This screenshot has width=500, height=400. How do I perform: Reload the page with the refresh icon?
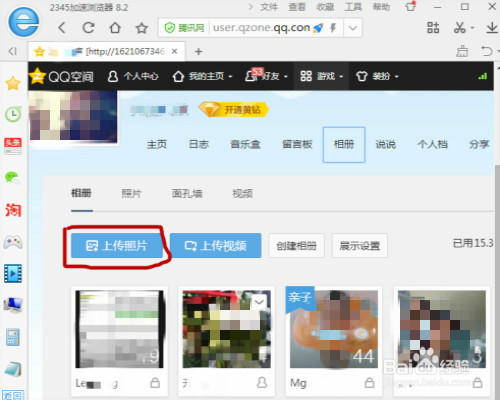pyautogui.click(x=88, y=27)
